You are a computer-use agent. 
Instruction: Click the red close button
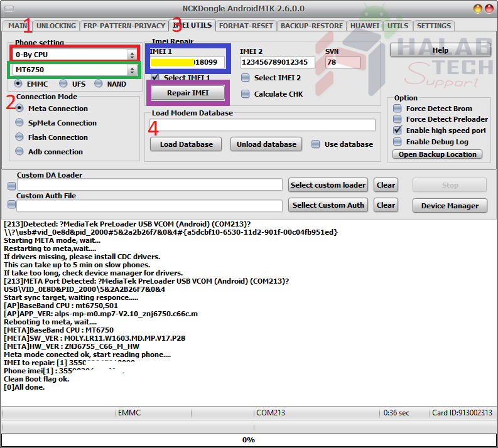pos(489,9)
